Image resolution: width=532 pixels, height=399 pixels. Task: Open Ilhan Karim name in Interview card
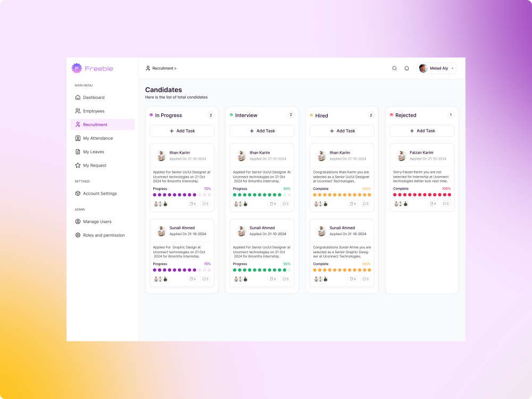coord(260,153)
